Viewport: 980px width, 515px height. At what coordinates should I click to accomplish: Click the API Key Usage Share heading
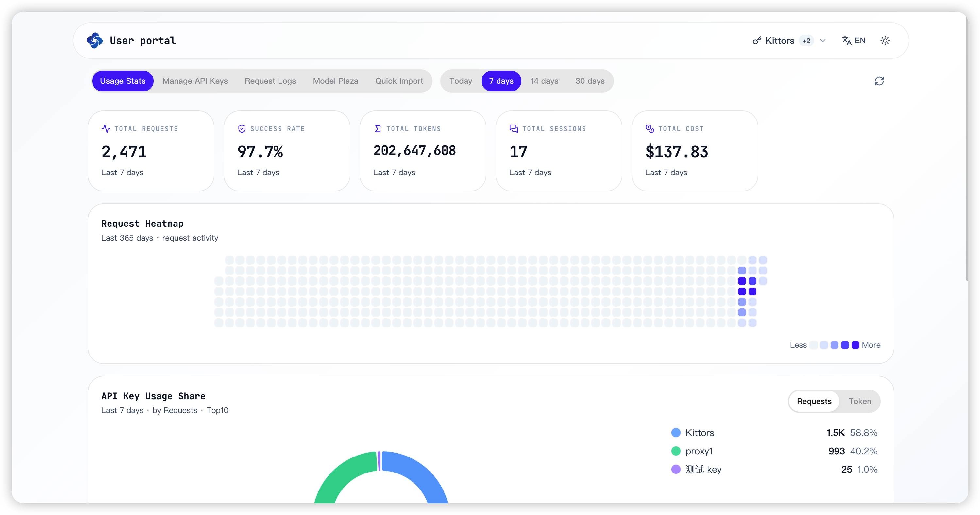click(x=153, y=396)
